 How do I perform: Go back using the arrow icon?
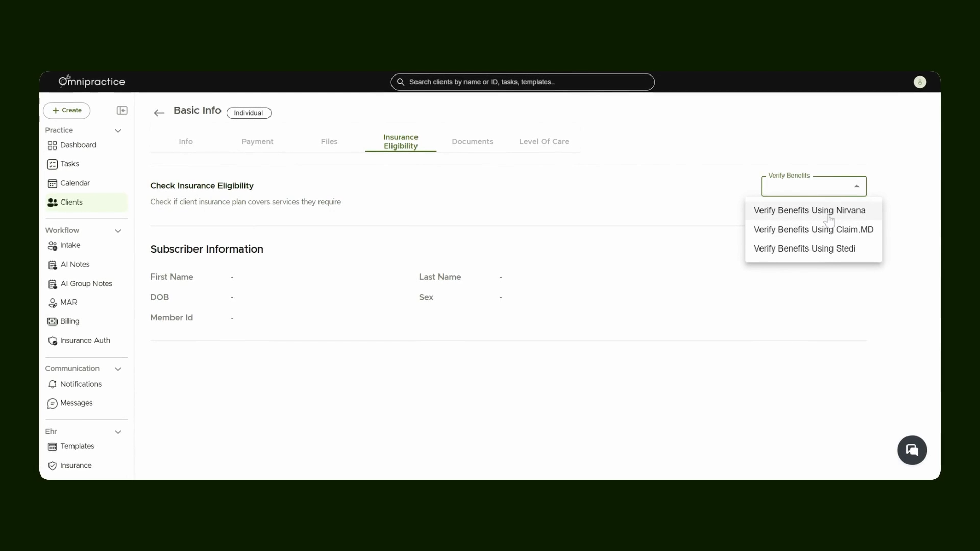[x=159, y=113]
